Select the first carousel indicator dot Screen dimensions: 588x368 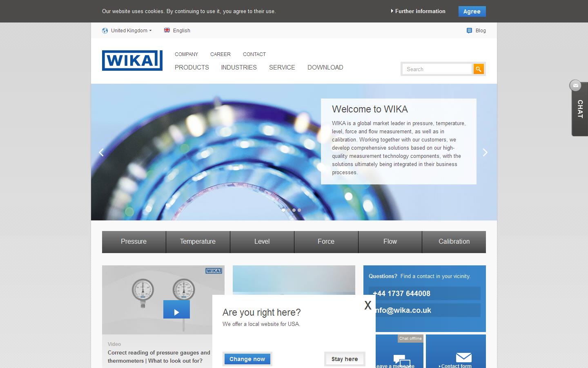[x=283, y=210]
